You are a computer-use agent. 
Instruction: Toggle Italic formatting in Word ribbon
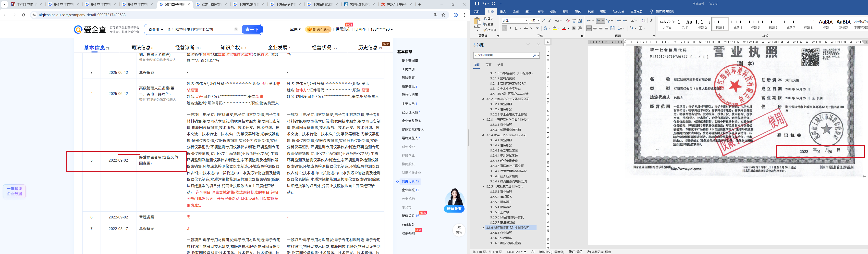[510, 28]
